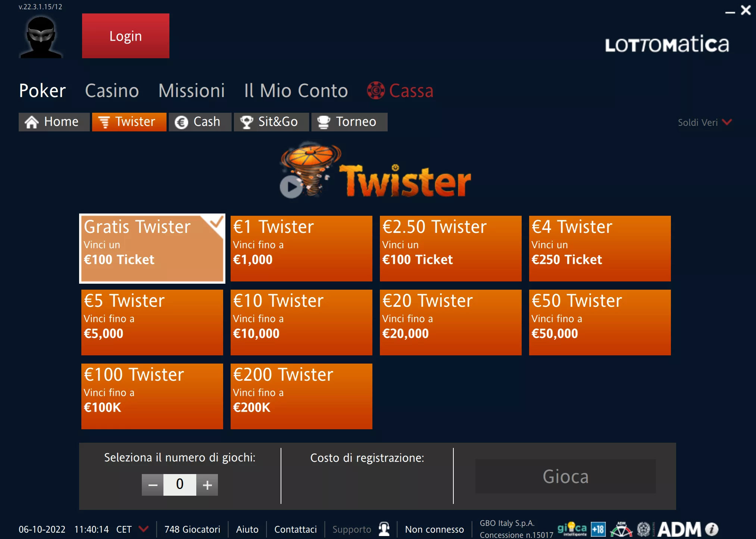
Task: Increase the number of games with plus stepper
Action: pyautogui.click(x=207, y=484)
